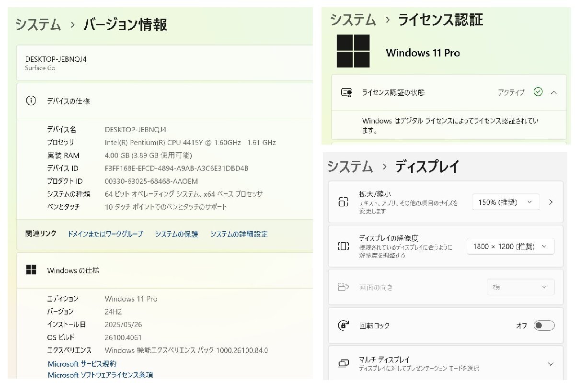Open the 横 screen orientation dropdown
The image size is (575, 392).
pyautogui.click(x=520, y=287)
